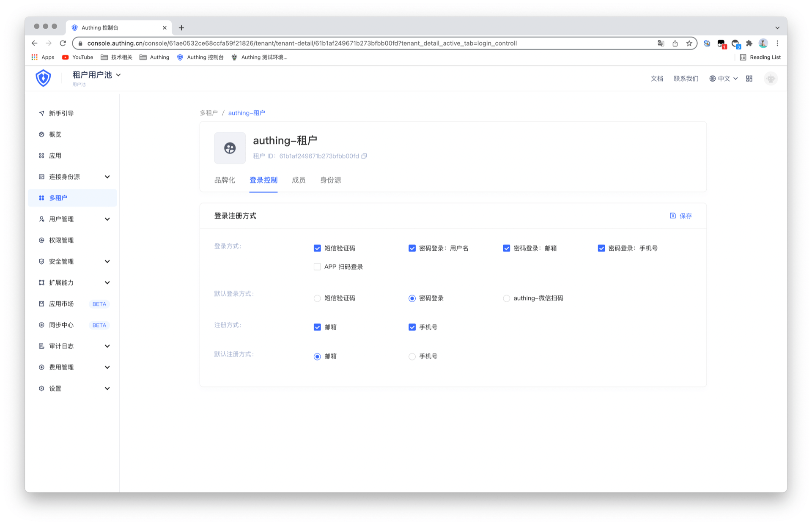Click the user avatar in top right
Viewport: 812px width, 525px height.
click(771, 79)
